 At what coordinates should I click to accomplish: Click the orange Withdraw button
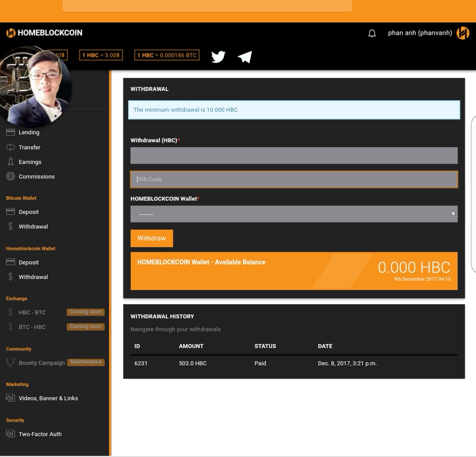152,238
